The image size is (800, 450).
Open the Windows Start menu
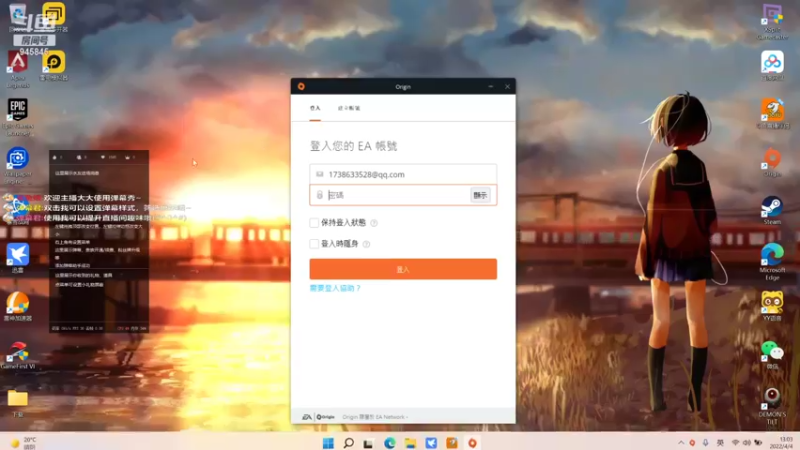coord(328,443)
